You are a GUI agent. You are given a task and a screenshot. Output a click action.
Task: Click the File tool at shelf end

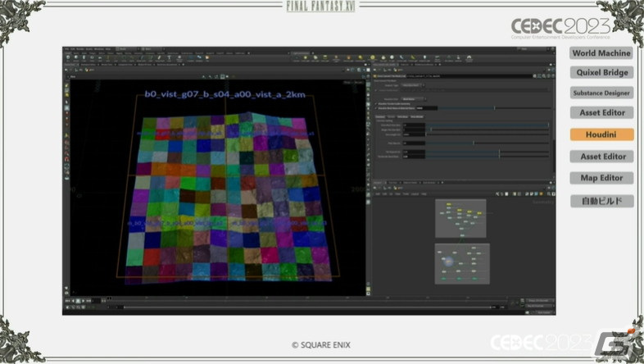click(207, 58)
